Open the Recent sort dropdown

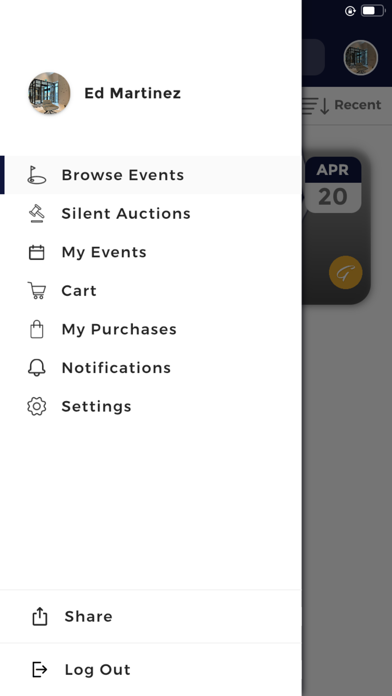pos(342,105)
